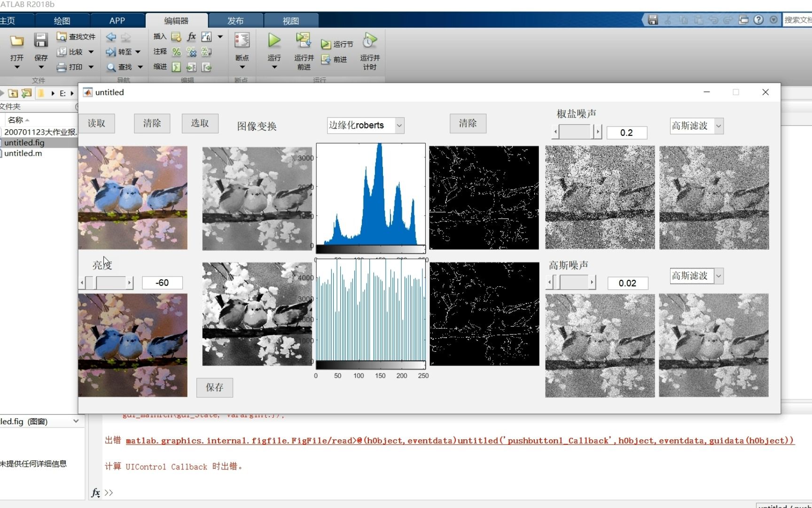Screen dimensions: 812x508
Task: Expand the 转至 dropdown arrow
Action: 137,52
